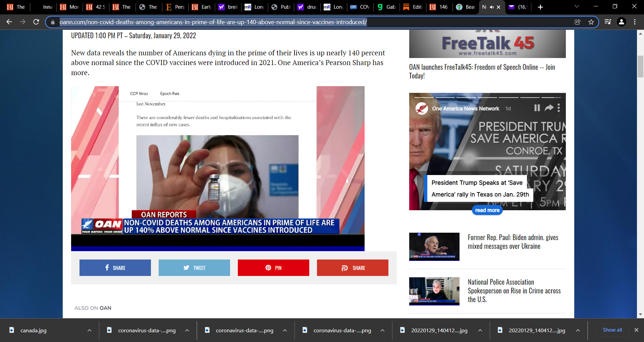Share article on Facebook
The height and width of the screenshot is (342, 644).
[115, 268]
